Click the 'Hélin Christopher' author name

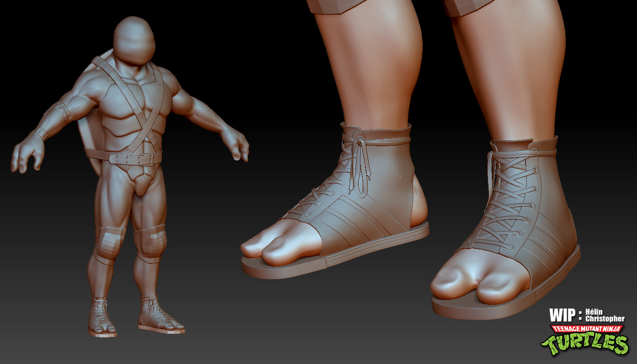605,315
